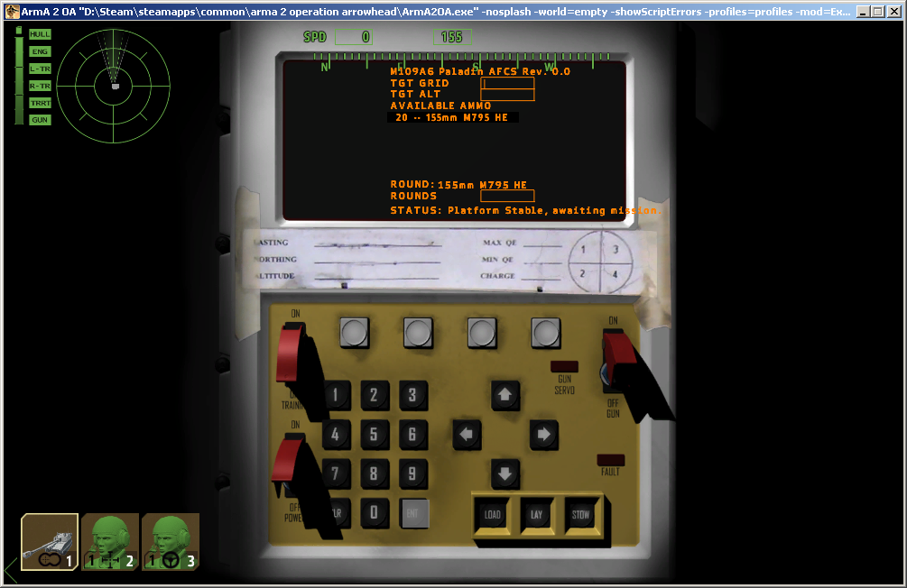Image resolution: width=907 pixels, height=588 pixels.
Task: Click the ROUND: 155mm M795 HE line
Action: pyautogui.click(x=458, y=185)
